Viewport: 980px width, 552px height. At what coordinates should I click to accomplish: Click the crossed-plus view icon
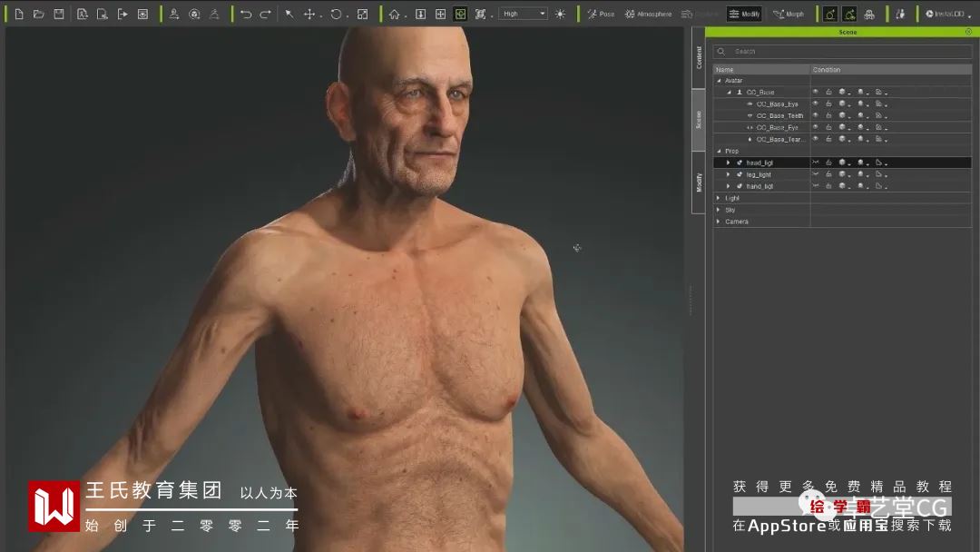pyautogui.click(x=441, y=14)
